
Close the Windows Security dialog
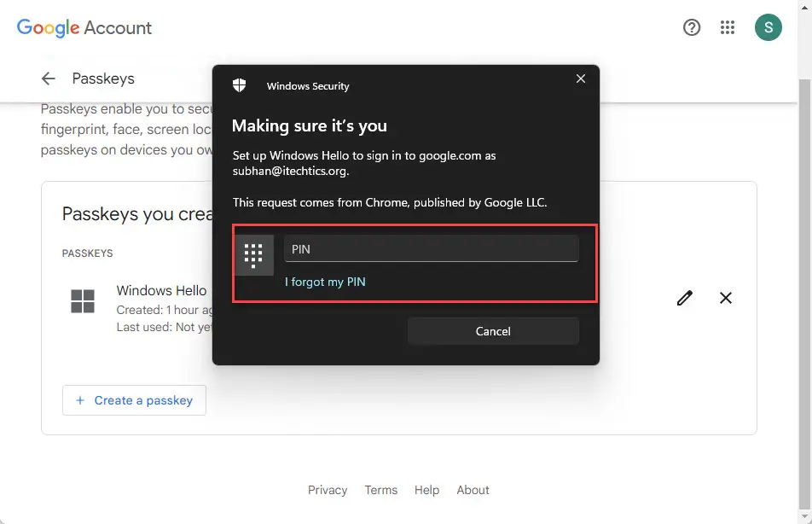click(581, 79)
